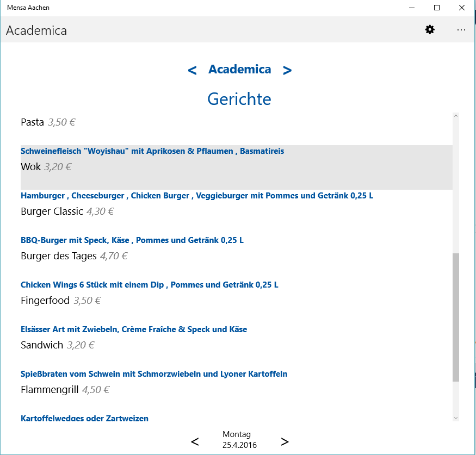Select the Sandwich Elsässer Art dish
This screenshot has height=455, width=476.
[236, 345]
